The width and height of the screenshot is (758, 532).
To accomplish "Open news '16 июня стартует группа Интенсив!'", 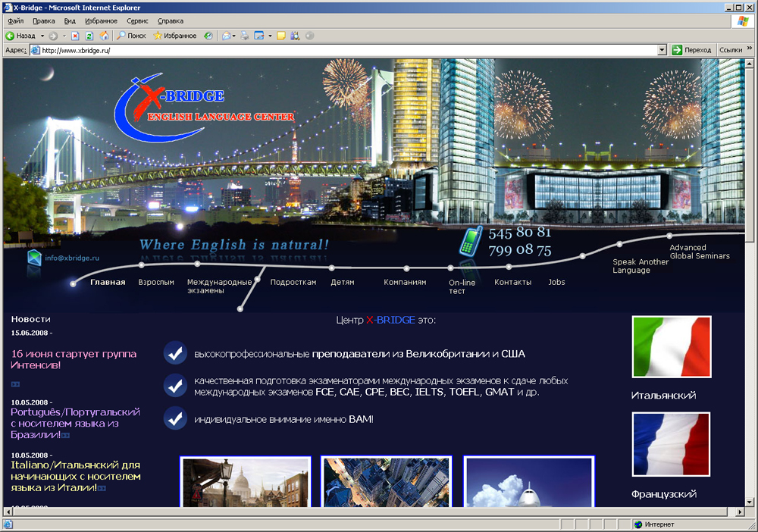I will [74, 359].
